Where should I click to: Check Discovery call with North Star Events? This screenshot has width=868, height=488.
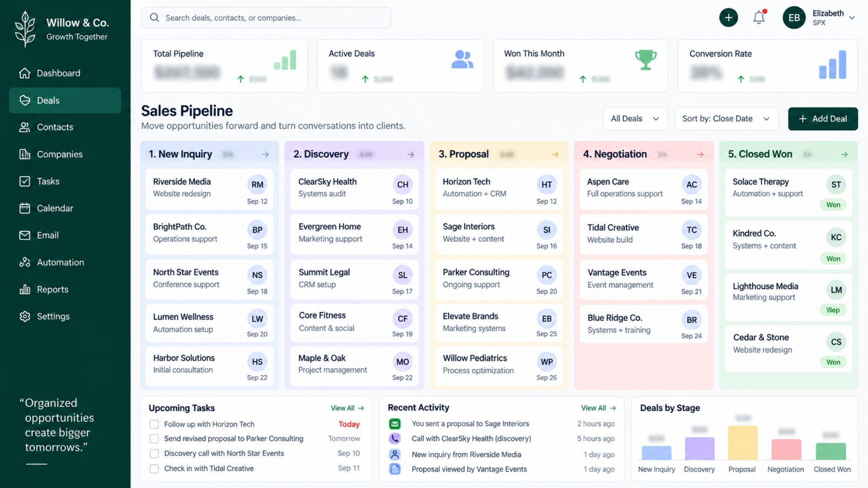154,454
